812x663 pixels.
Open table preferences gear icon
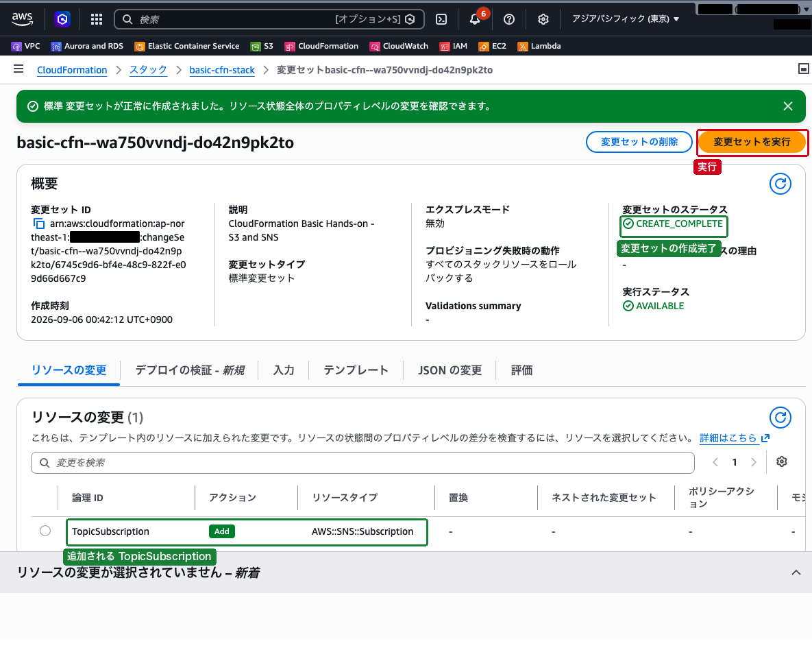(781, 461)
